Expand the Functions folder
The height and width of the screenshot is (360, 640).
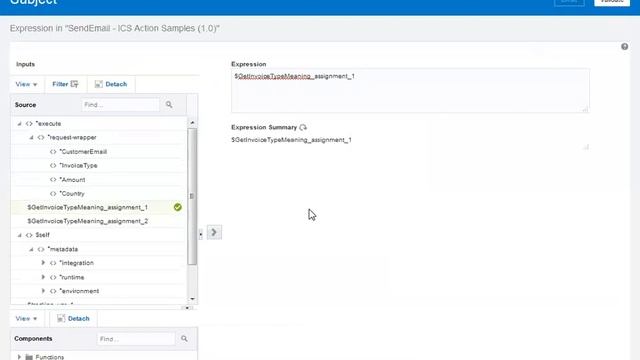point(19,357)
